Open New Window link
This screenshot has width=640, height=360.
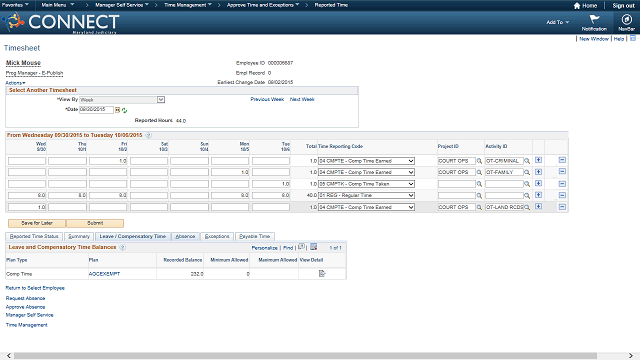pyautogui.click(x=594, y=39)
